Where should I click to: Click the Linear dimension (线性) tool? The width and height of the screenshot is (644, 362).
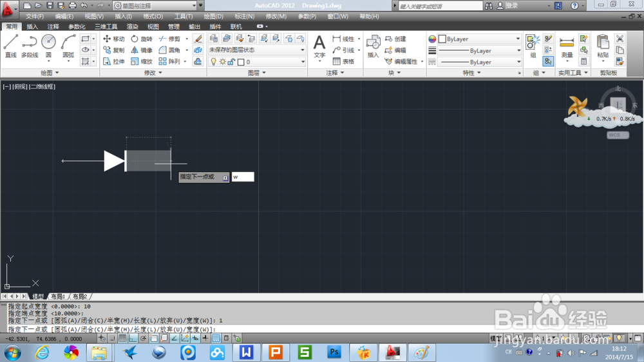pos(344,39)
